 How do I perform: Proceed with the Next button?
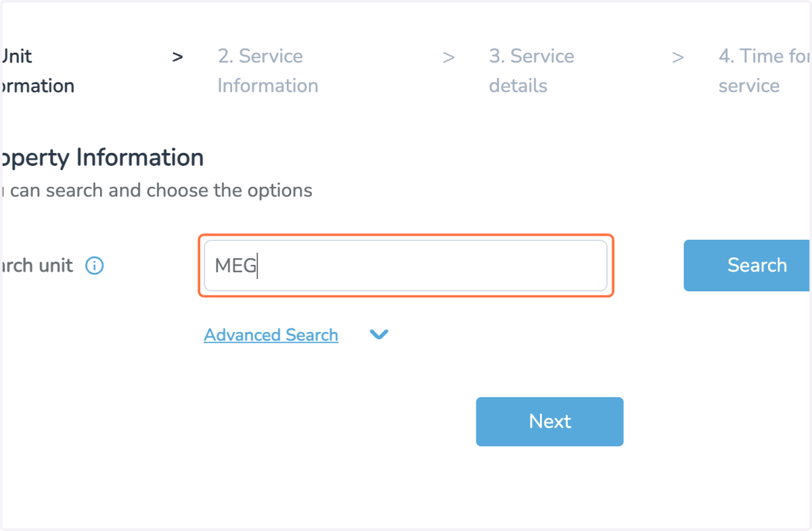point(549,421)
